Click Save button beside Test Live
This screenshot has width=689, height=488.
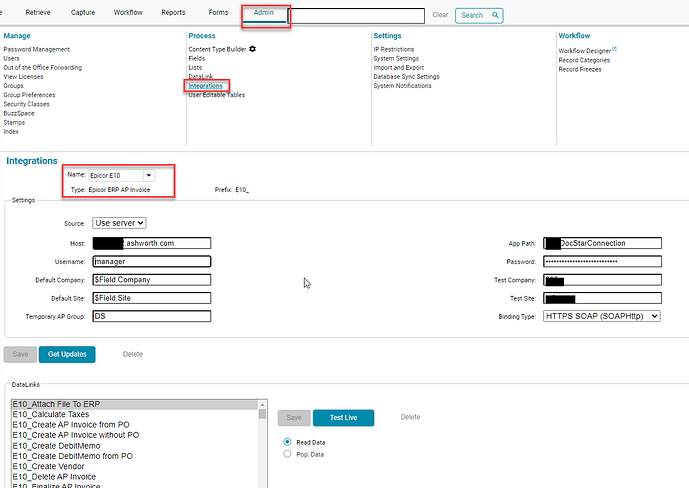click(x=294, y=417)
